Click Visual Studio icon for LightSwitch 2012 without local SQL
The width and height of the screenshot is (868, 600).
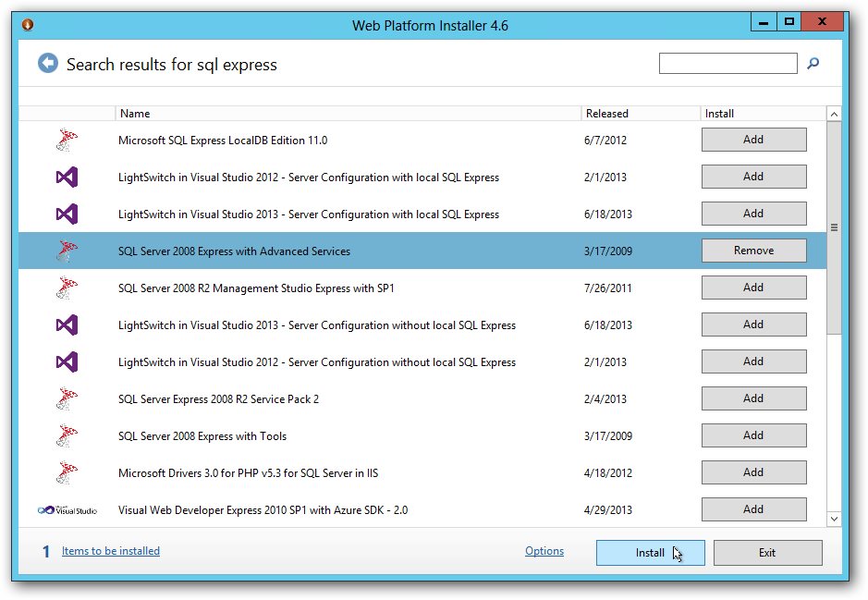pyautogui.click(x=67, y=362)
